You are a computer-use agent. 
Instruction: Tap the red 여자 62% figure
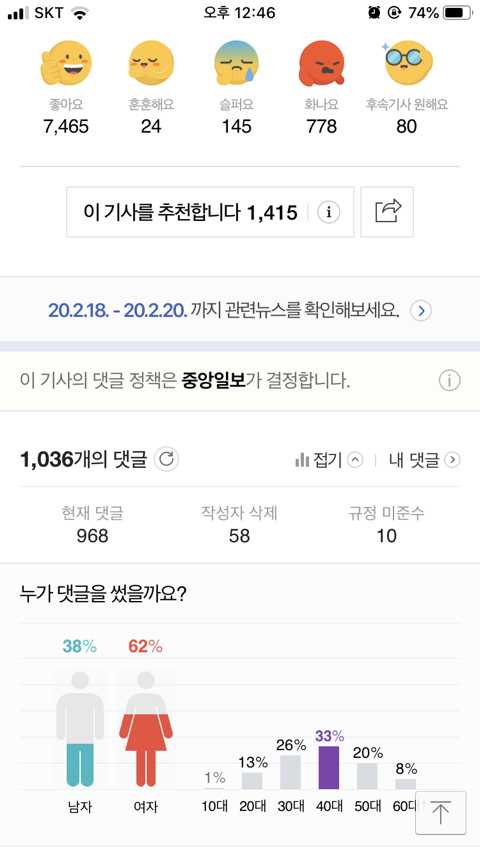[x=146, y=729]
